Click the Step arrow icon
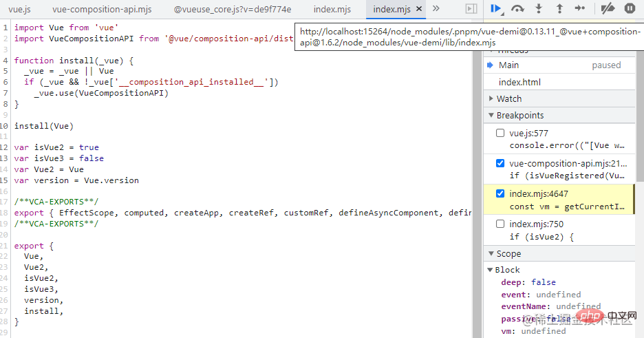 click(580, 8)
